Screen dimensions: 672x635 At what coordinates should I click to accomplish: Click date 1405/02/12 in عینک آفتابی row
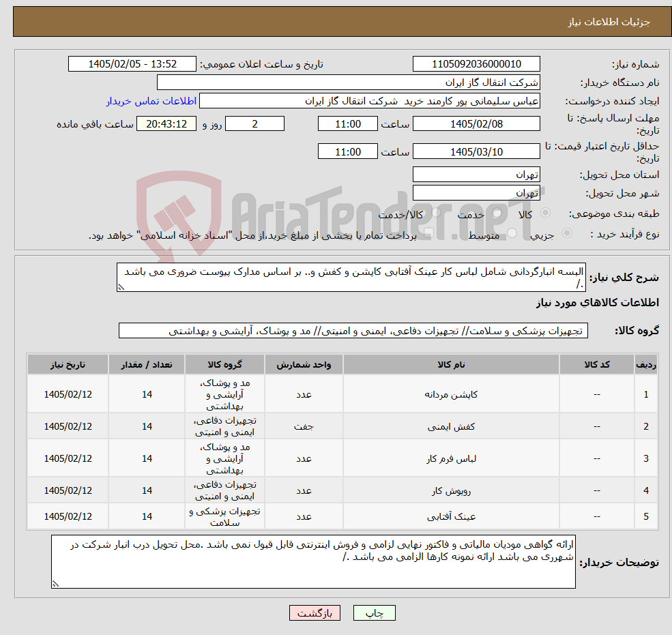pos(68,516)
